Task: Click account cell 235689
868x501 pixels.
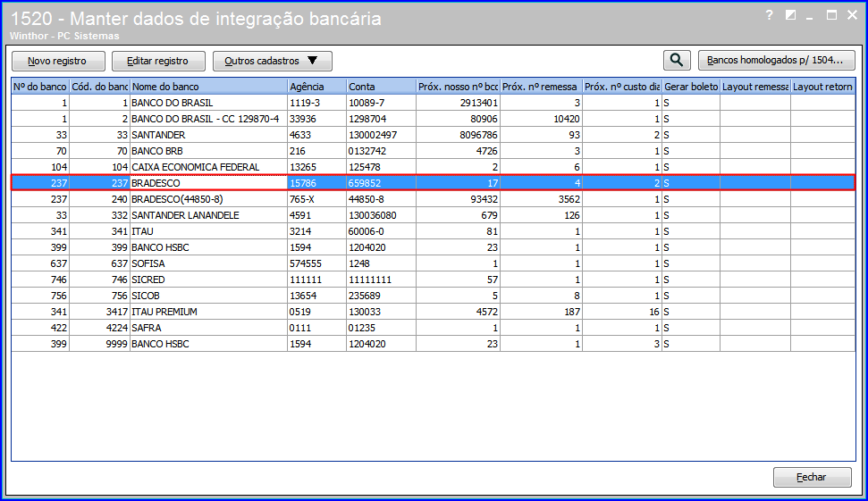Action: click(x=381, y=296)
